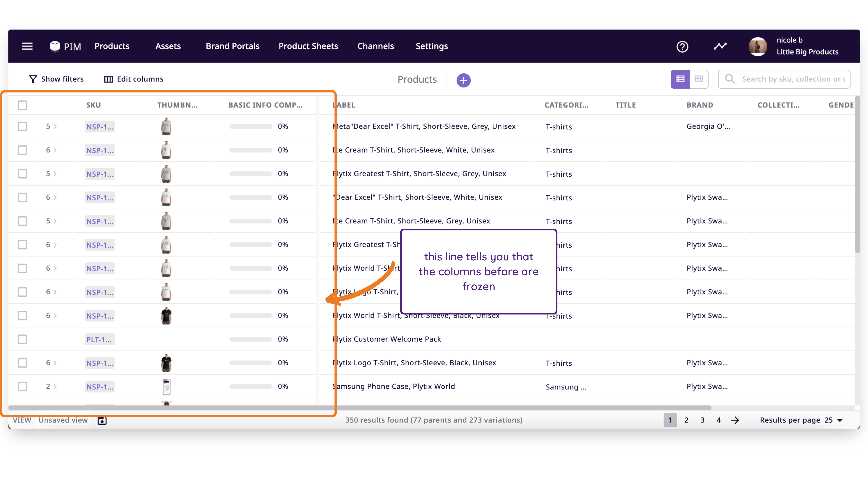Open the Channels menu
Viewport: 868px width, 488px height.
375,46
